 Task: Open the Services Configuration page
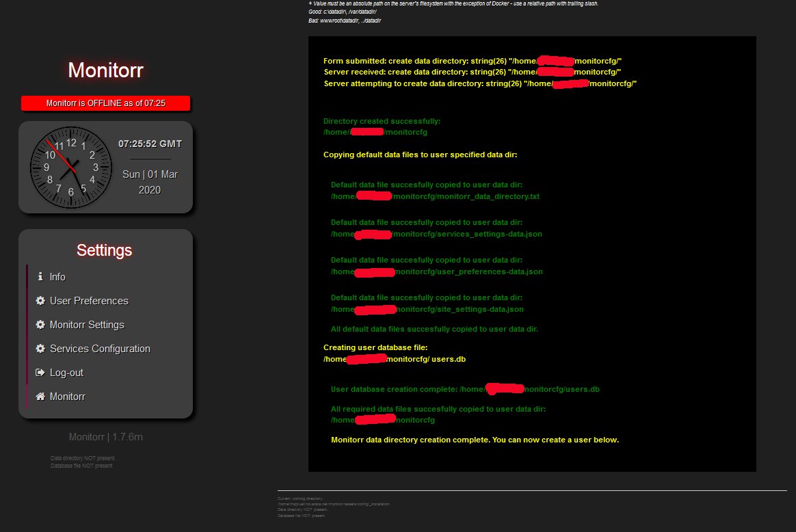coord(99,348)
